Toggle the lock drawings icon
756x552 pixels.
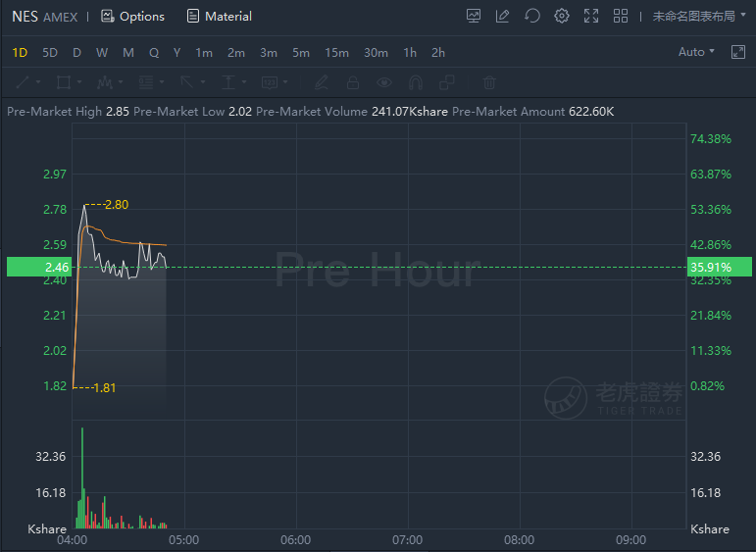pos(353,82)
